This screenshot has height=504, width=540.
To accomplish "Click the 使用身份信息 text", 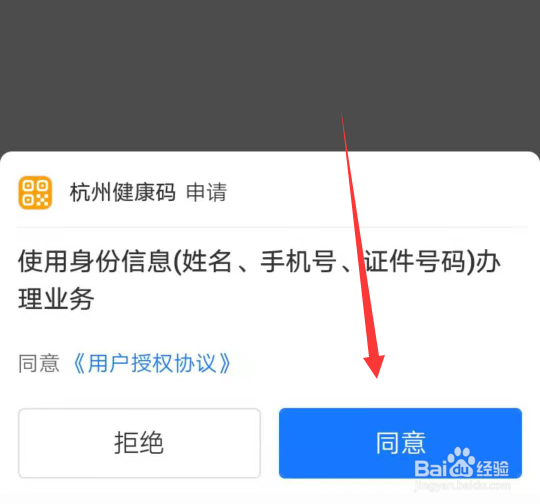I will point(95,261).
